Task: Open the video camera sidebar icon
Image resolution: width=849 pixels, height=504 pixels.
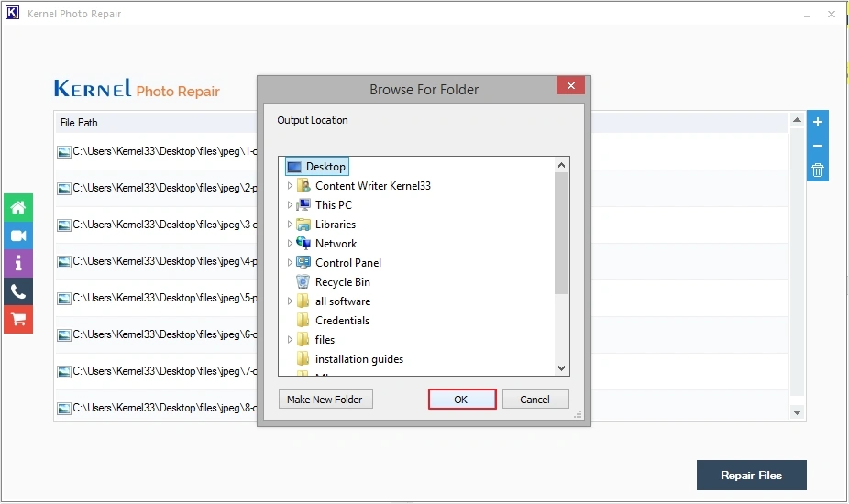Action: tap(17, 236)
